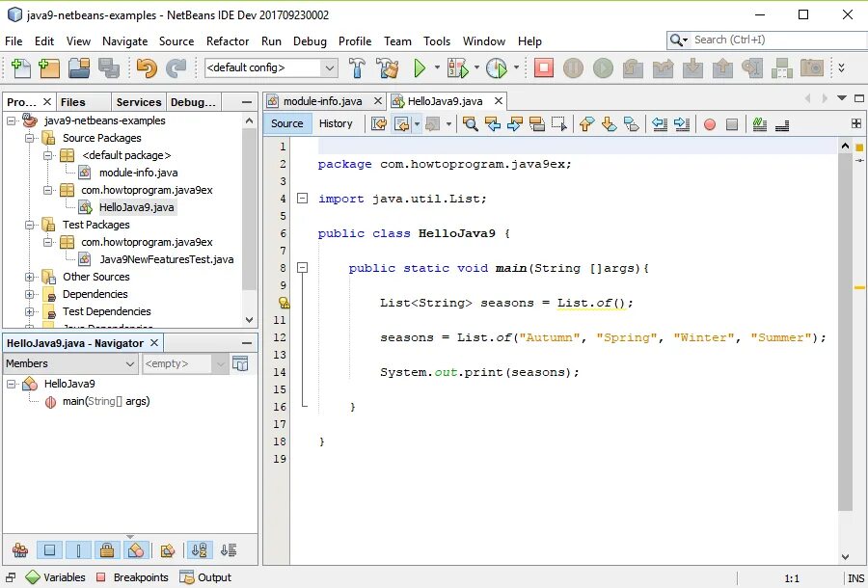Click the red Stop debugger icon
The width and height of the screenshot is (868, 588).
click(544, 68)
